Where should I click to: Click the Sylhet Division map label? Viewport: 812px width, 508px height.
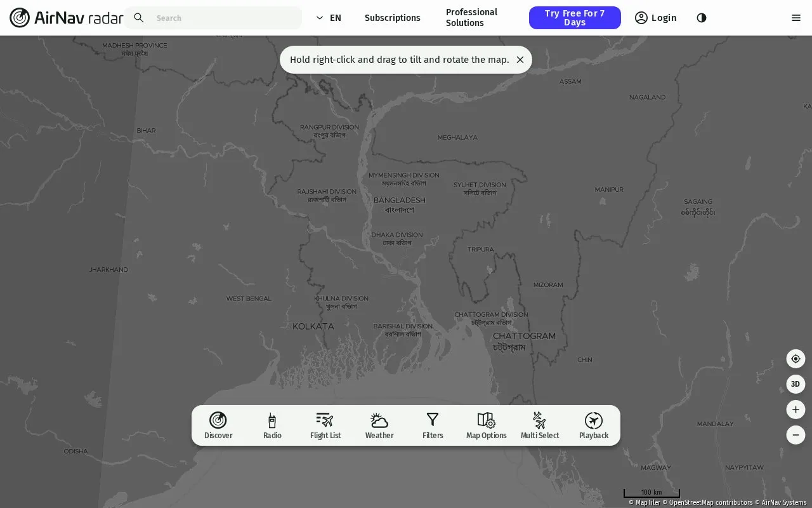tap(480, 189)
